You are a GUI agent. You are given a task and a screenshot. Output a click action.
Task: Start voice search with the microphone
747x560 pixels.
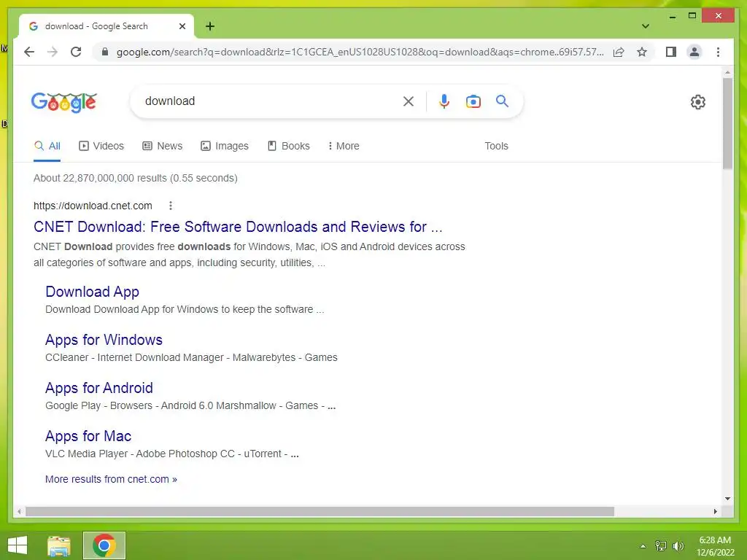click(444, 101)
